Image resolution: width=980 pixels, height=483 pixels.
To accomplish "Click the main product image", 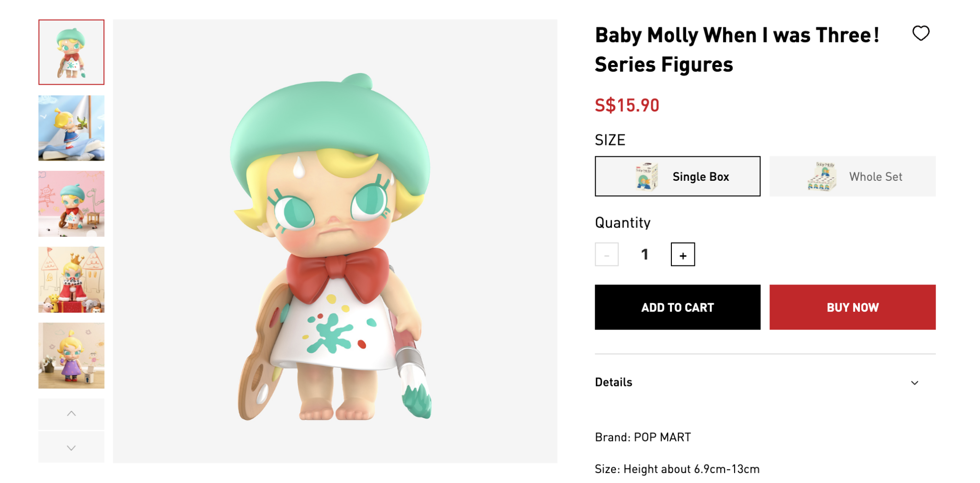I will click(x=335, y=241).
